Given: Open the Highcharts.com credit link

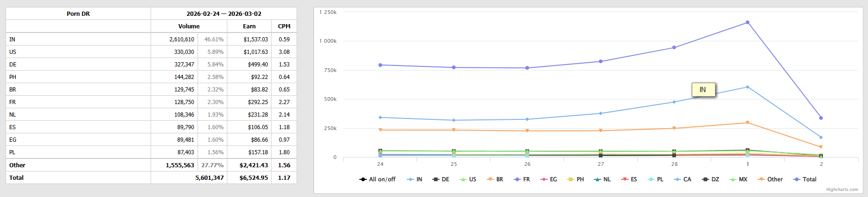Looking at the screenshot, I should [842, 190].
